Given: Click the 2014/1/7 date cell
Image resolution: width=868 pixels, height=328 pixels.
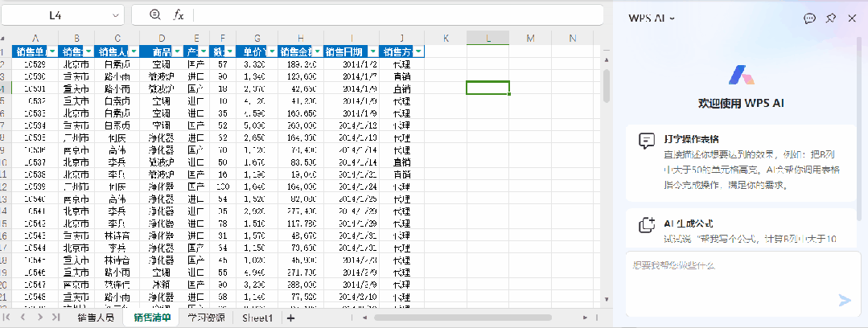Looking at the screenshot, I should click(x=352, y=76).
